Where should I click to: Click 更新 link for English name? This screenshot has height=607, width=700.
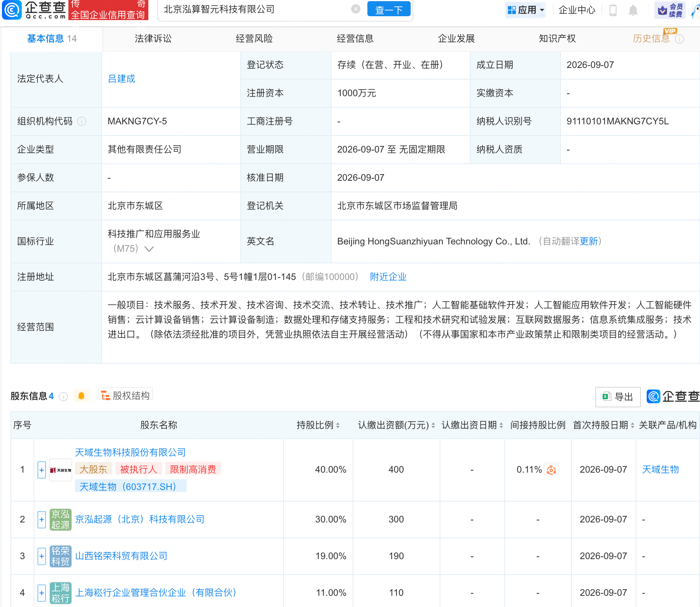[588, 241]
